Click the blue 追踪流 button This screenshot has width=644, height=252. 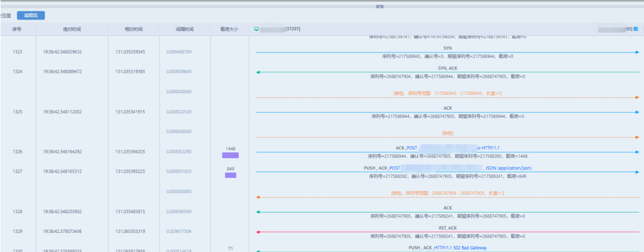tap(31, 16)
